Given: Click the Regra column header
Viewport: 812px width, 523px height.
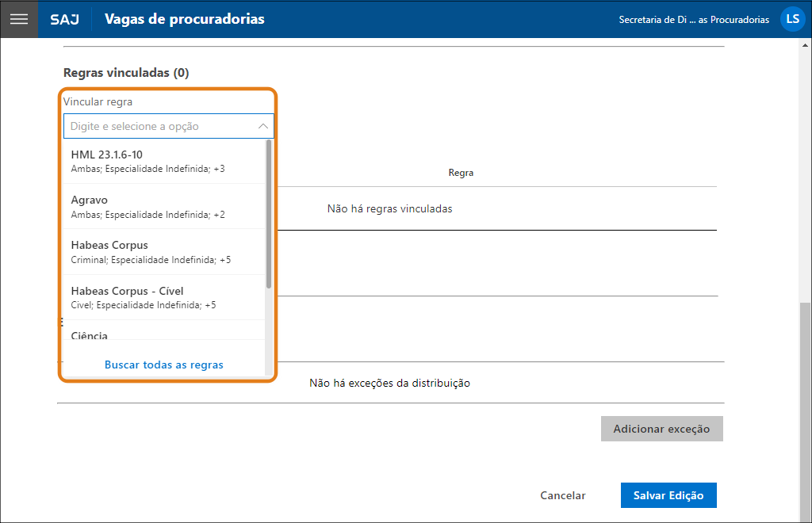Looking at the screenshot, I should (461, 172).
